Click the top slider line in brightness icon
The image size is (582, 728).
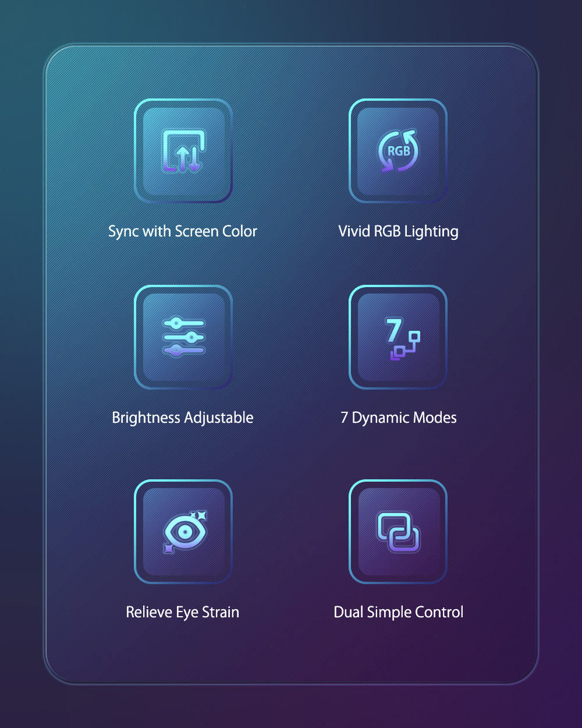(x=183, y=323)
